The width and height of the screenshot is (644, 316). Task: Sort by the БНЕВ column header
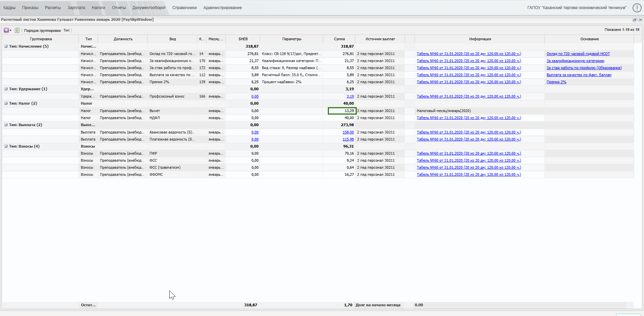tap(243, 39)
